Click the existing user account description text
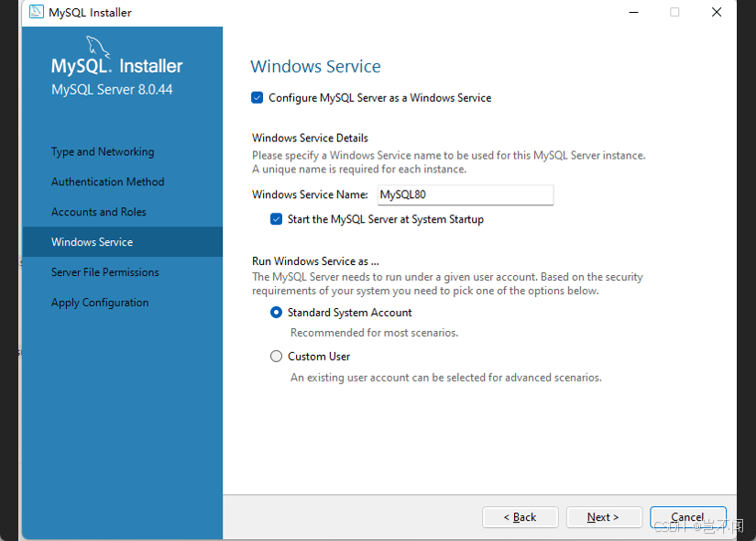The width and height of the screenshot is (756, 541). click(x=445, y=378)
